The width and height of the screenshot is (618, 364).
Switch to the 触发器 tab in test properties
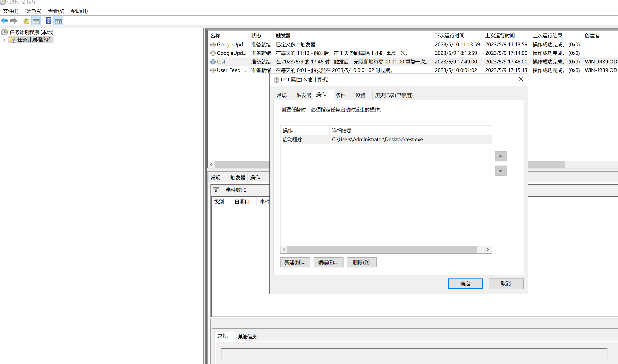coord(303,95)
